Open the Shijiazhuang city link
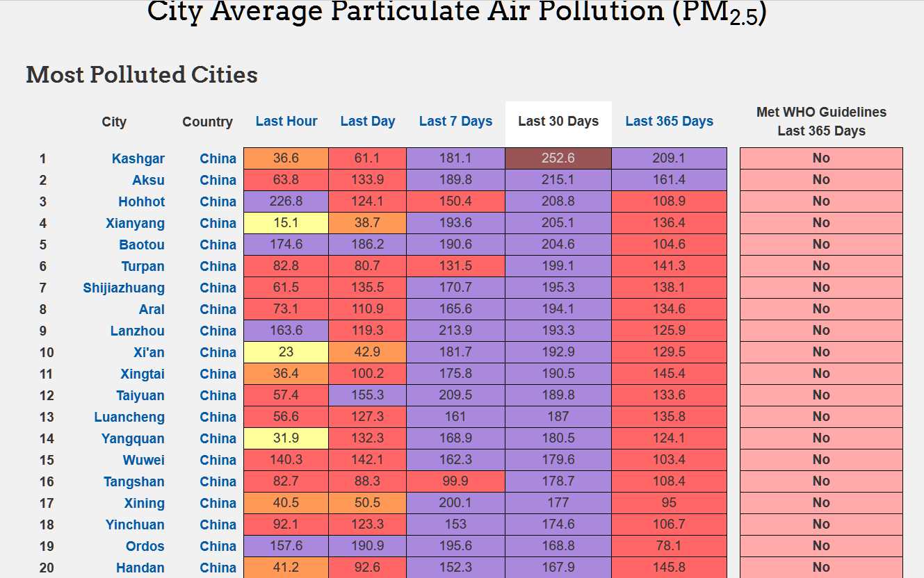Viewport: 924px width, 578px height. pos(124,288)
